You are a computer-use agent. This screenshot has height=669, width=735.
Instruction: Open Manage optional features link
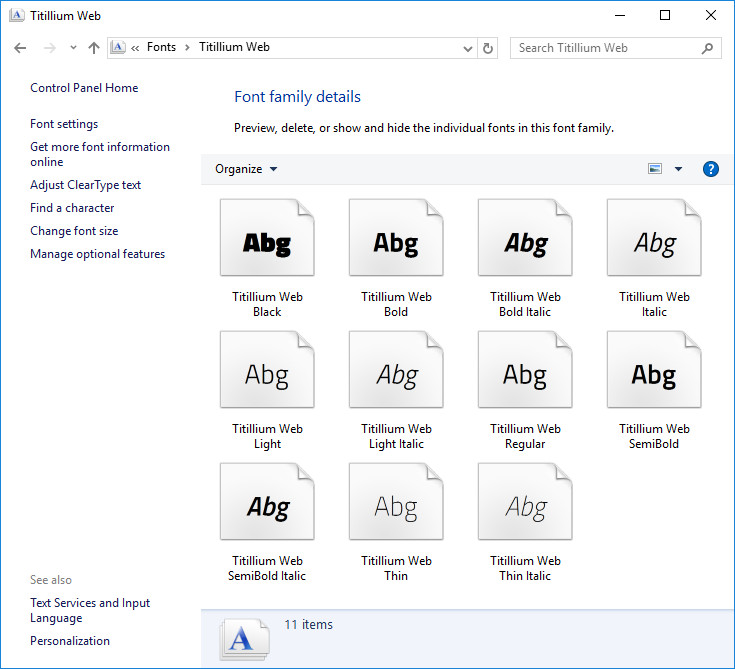point(98,254)
